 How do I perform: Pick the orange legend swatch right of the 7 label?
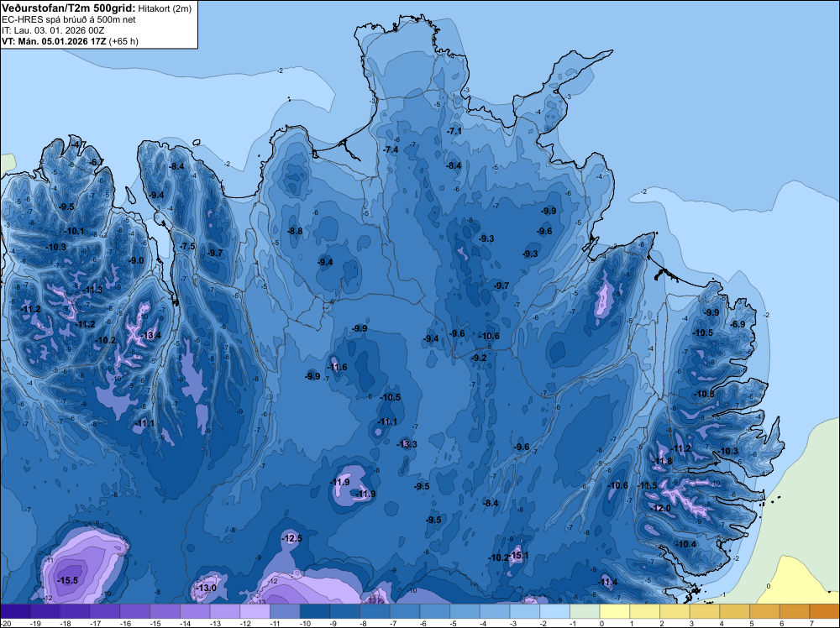pyautogui.click(x=825, y=611)
